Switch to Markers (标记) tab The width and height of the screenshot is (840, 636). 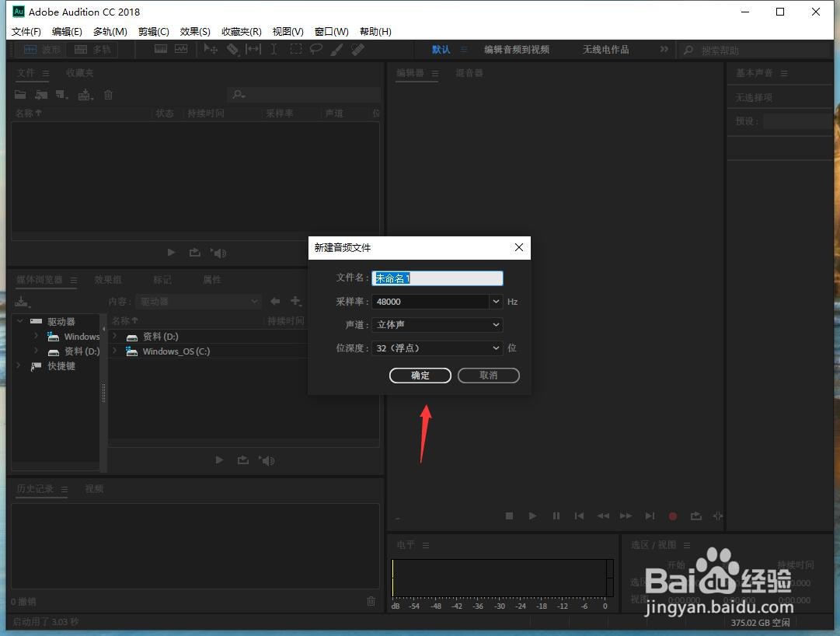tap(162, 280)
